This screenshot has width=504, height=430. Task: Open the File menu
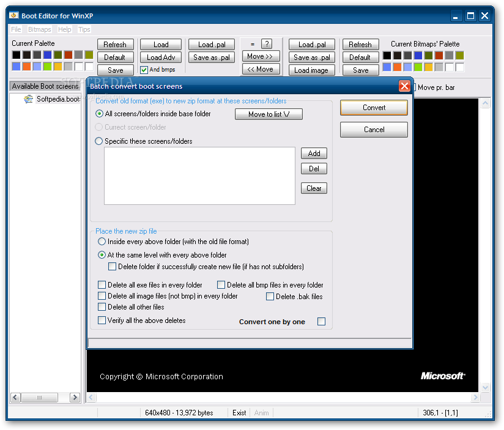pyautogui.click(x=16, y=29)
